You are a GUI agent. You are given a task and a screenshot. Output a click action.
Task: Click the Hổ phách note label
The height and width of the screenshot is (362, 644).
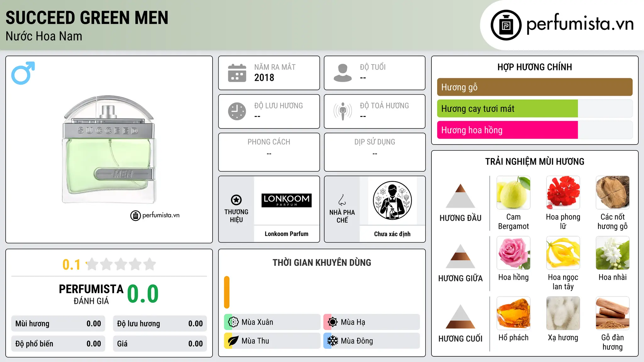[x=514, y=337]
